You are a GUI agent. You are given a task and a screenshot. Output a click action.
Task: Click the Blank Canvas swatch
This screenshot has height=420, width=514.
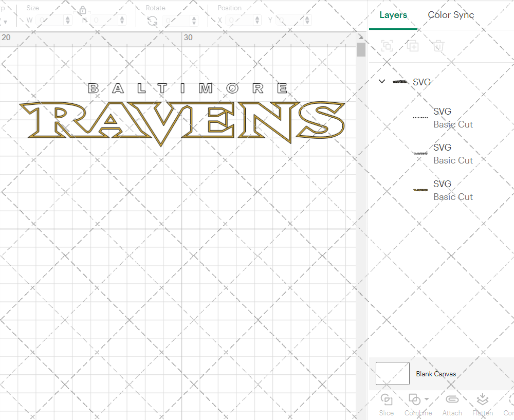pos(392,373)
